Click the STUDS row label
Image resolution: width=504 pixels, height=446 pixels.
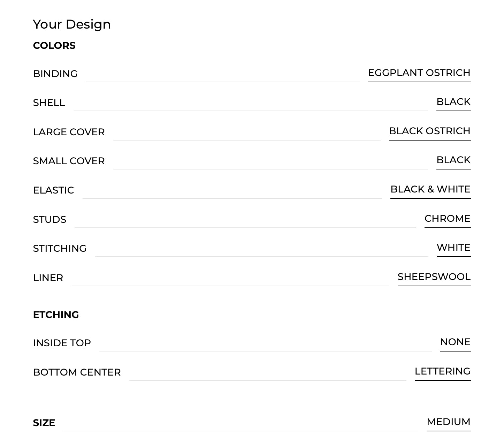pos(49,220)
